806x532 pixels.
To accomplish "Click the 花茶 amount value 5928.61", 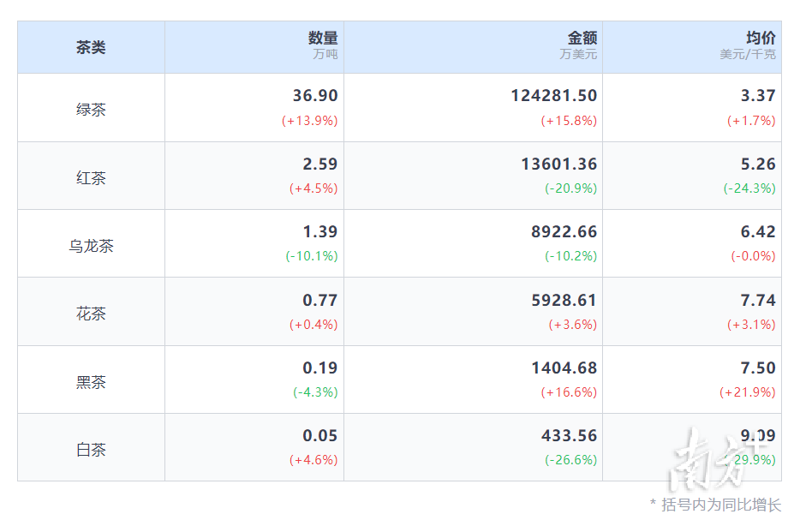I will pyautogui.click(x=563, y=301).
